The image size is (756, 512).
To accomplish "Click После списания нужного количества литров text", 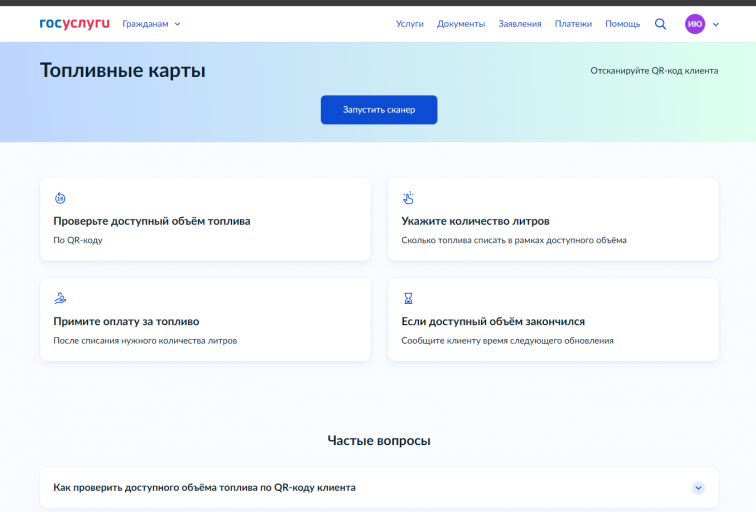I will (x=145, y=340).
